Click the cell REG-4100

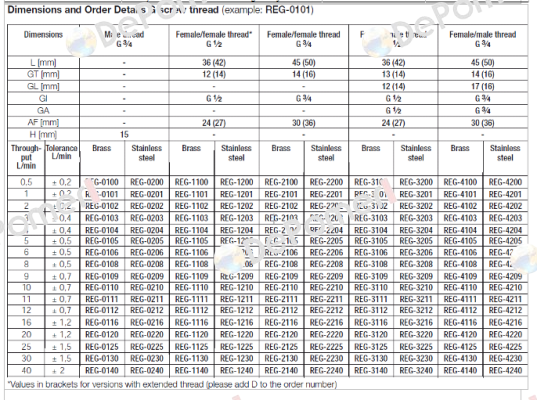(x=460, y=182)
